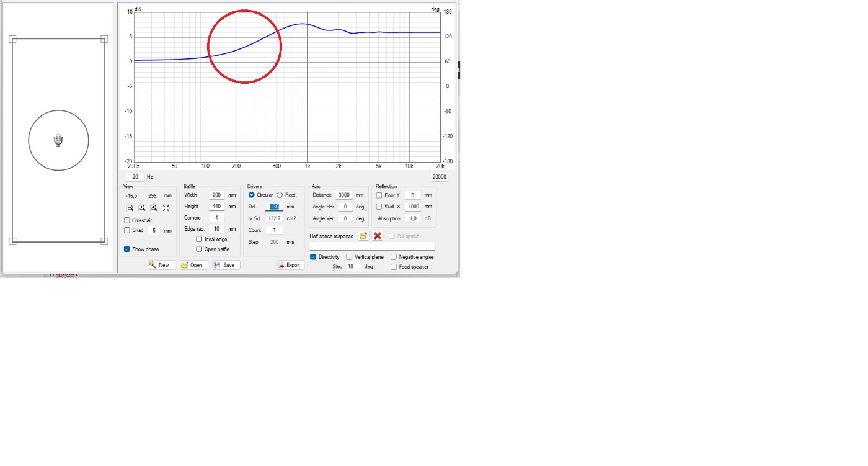Uncheck the Directivity checkbox
The height and width of the screenshot is (466, 868).
pos(313,257)
